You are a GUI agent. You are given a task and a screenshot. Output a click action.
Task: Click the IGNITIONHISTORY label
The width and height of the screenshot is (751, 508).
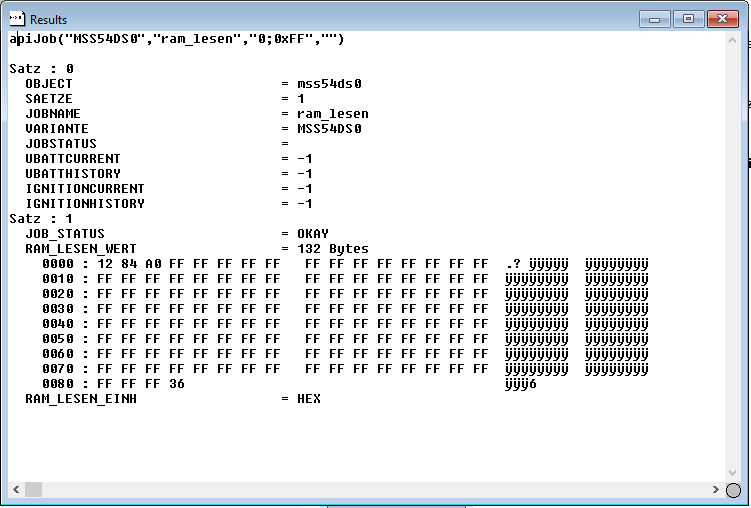85,203
